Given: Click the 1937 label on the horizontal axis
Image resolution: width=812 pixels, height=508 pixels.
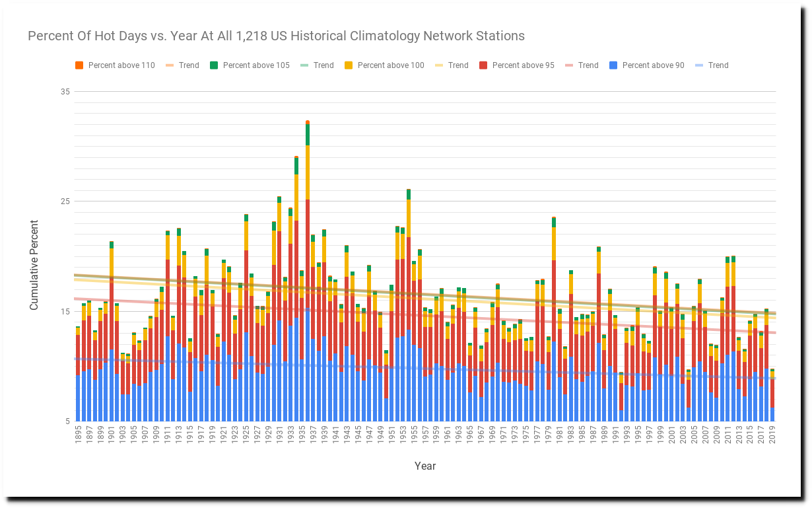Looking at the screenshot, I should 313,437.
